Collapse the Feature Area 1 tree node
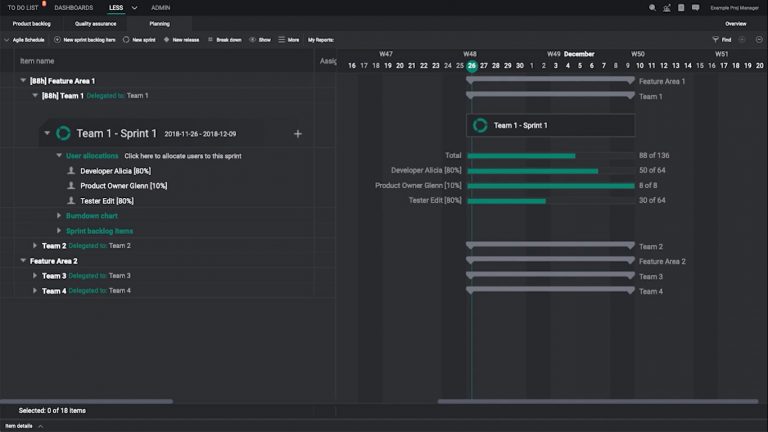The image size is (768, 432). tap(23, 81)
